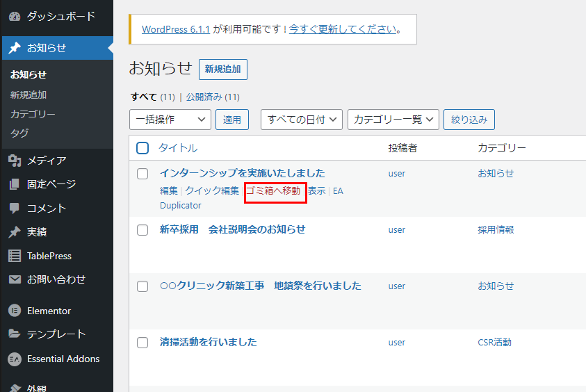Go to the タグ submenu item
This screenshot has height=392, width=586.
tap(19, 133)
